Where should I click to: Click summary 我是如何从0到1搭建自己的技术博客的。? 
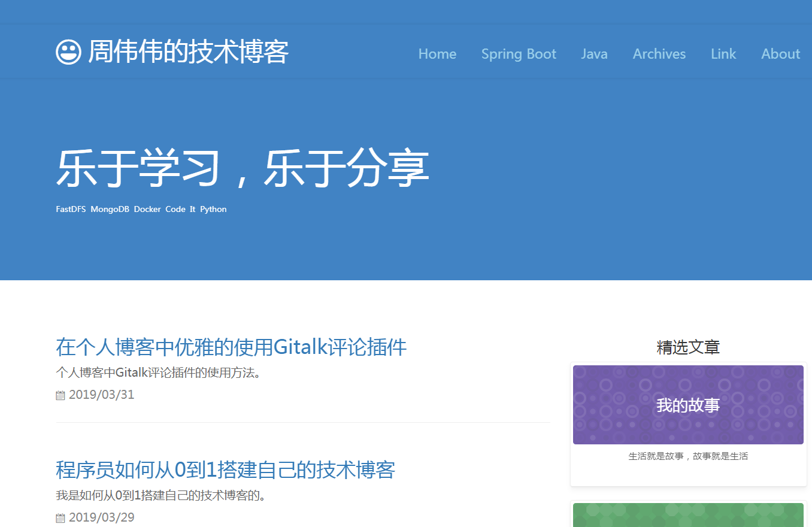[160, 495]
